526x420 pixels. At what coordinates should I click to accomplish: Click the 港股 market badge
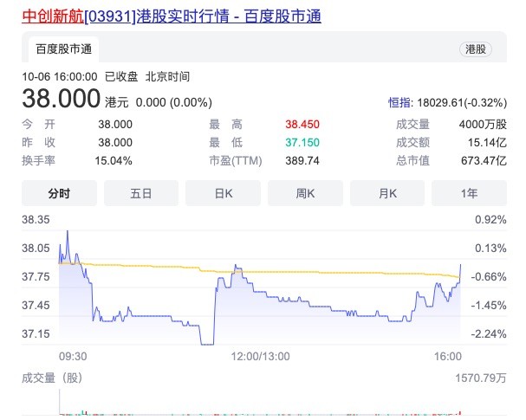[x=476, y=49]
